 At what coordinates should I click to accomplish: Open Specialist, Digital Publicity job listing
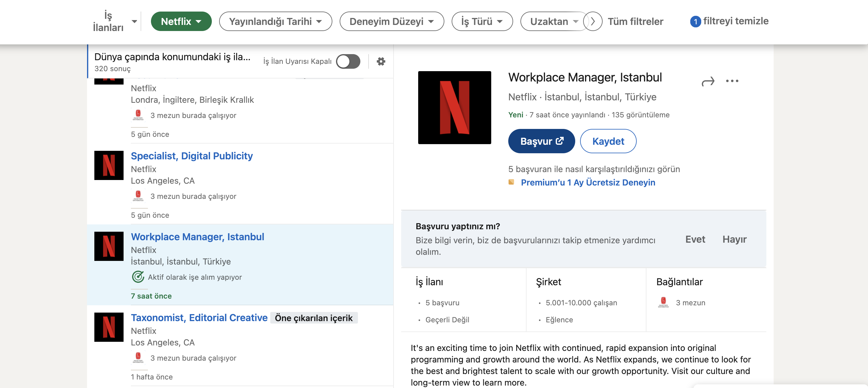click(x=191, y=156)
